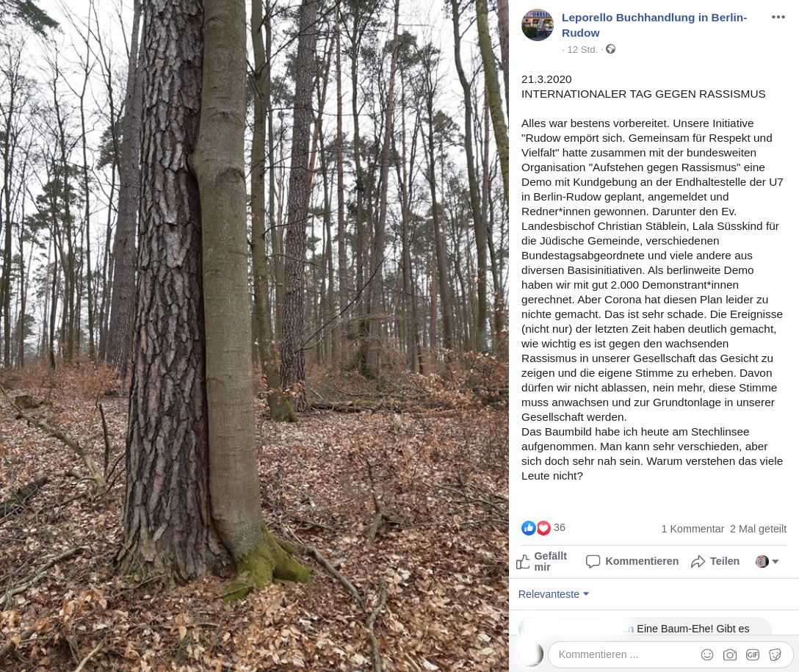
Task: Focus the Kommentieren text input field
Action: pos(626,654)
